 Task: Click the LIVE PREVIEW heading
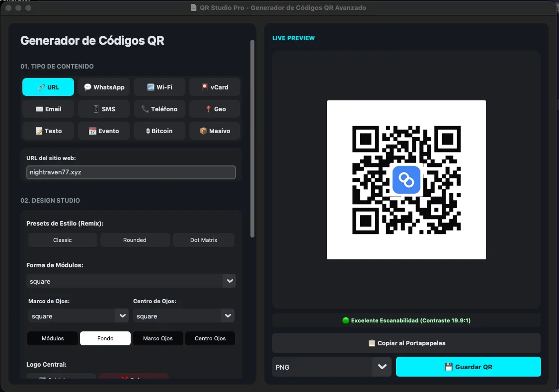(293, 38)
